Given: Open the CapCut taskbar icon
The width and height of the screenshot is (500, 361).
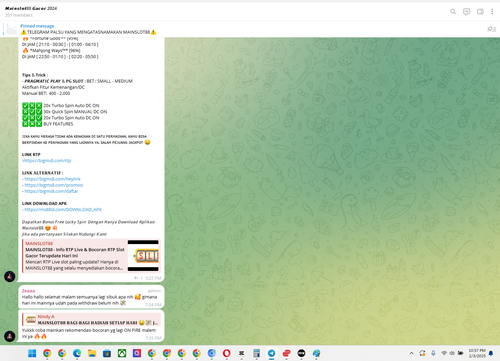Looking at the screenshot, I should [x=242, y=353].
